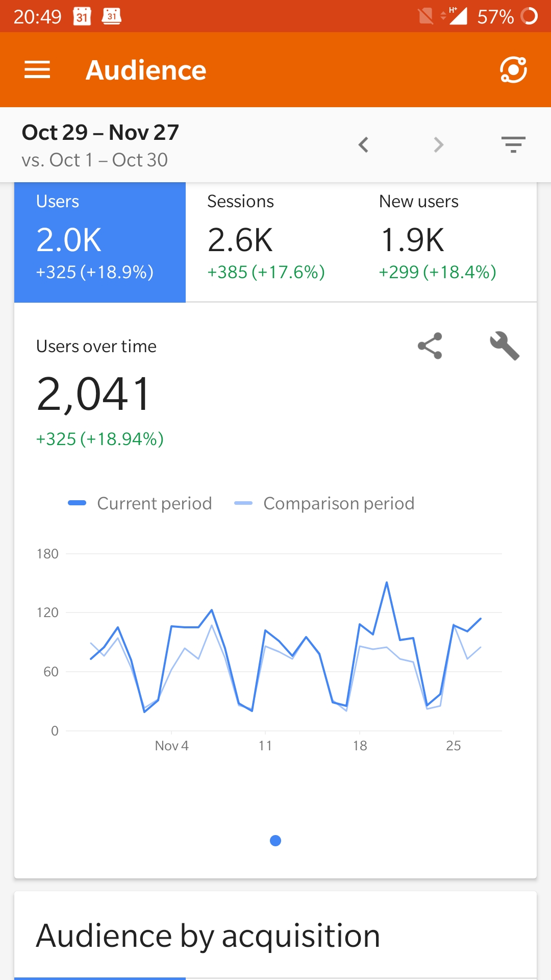Toggle Comparison period legend series
Screen dimensions: 551x980
click(x=325, y=503)
